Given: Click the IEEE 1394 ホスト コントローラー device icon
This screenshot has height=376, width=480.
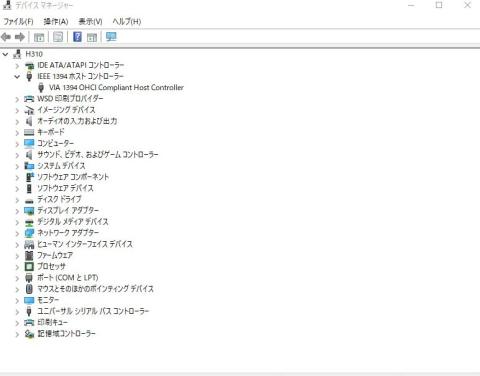Looking at the screenshot, I should click(x=29, y=76).
